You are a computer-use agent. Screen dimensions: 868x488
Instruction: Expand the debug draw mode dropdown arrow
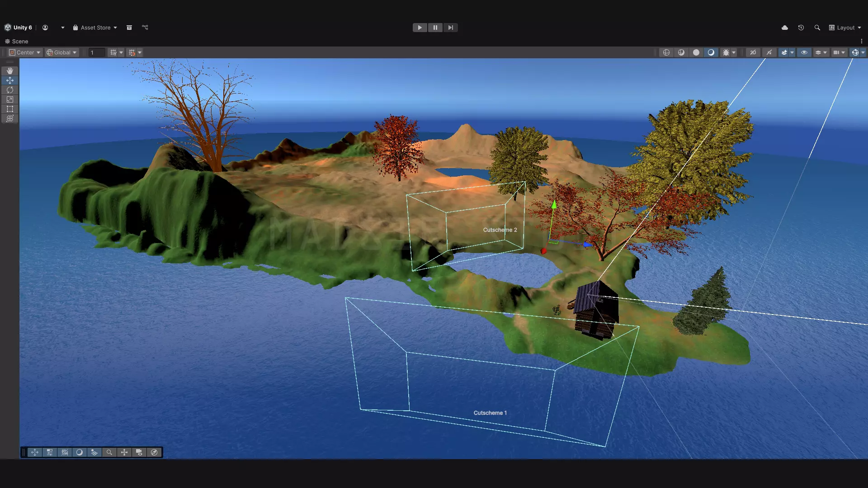pyautogui.click(x=734, y=52)
